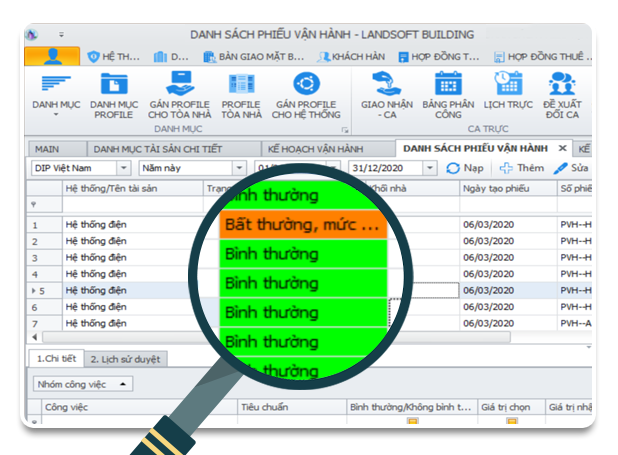The height and width of the screenshot is (455, 618).
Task: Open the DIP Việt Nam dropdown arrow
Action: pos(123,168)
